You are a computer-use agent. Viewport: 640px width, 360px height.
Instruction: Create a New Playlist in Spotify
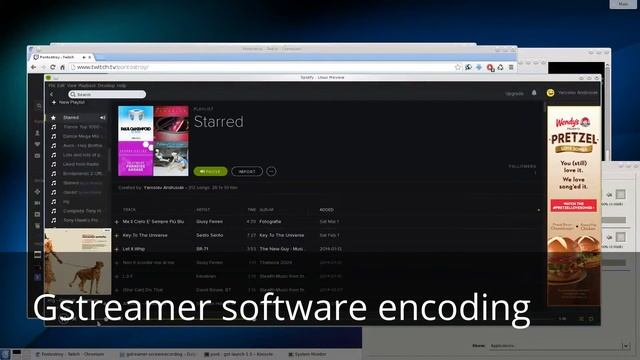click(68, 102)
